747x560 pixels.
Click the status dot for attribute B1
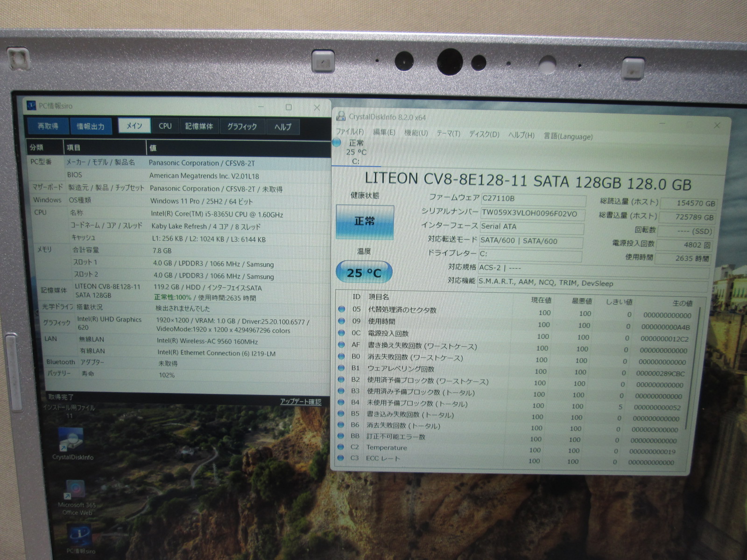point(341,368)
